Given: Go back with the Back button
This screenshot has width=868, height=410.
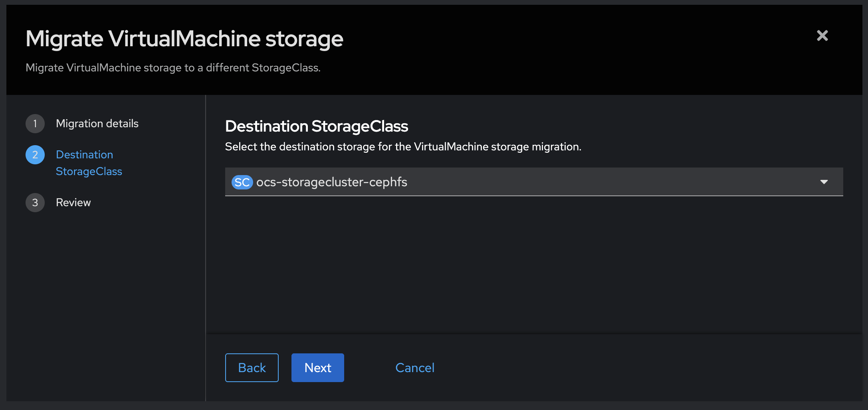Looking at the screenshot, I should [252, 368].
